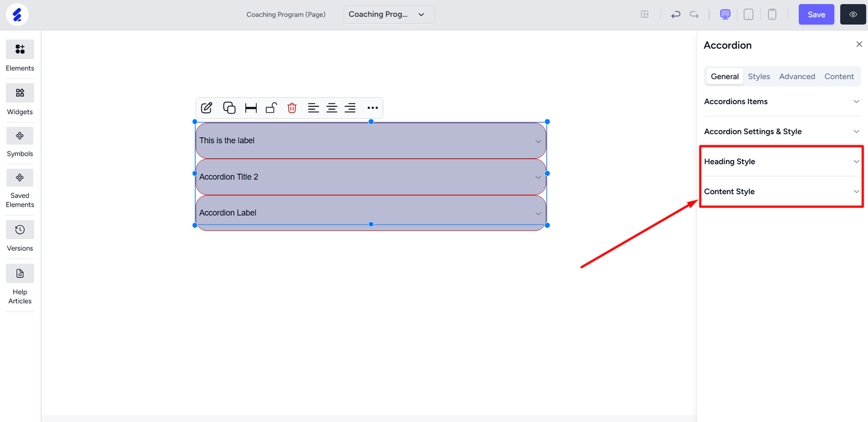Expand the Heading Style section
This screenshot has height=422, width=868.
pyautogui.click(x=781, y=162)
